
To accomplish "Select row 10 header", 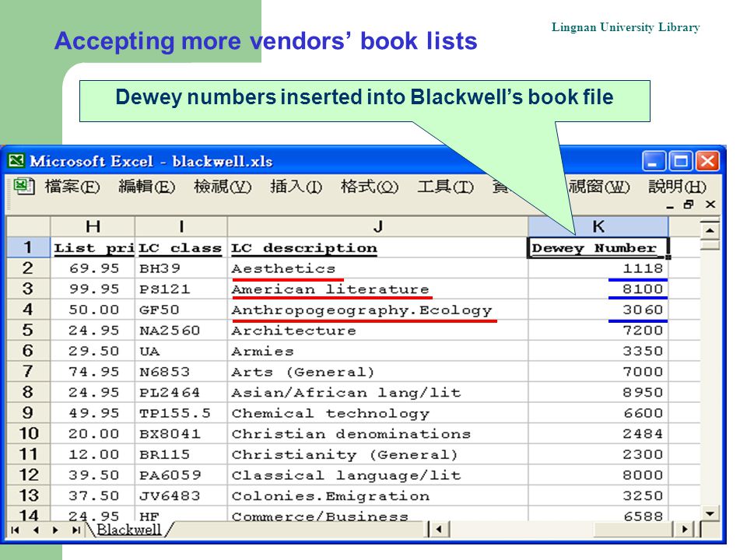I will coord(28,433).
